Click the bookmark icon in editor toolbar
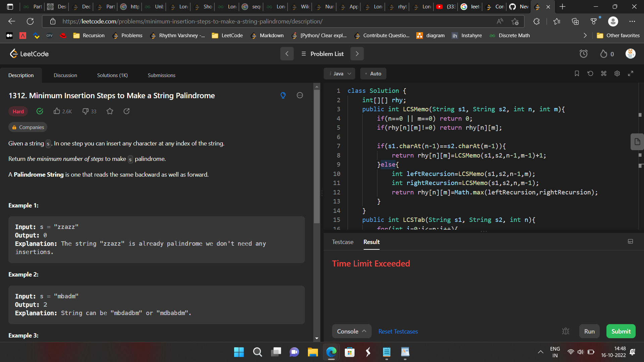 pyautogui.click(x=577, y=73)
